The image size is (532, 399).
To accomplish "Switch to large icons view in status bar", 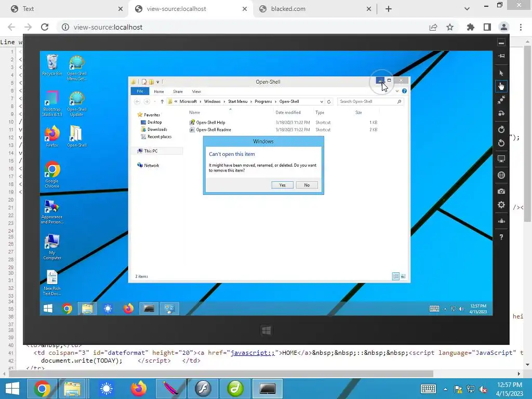I will click(403, 276).
